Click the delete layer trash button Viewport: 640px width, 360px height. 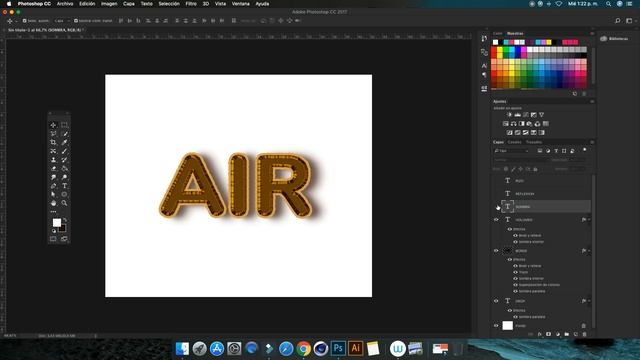pyautogui.click(x=584, y=334)
